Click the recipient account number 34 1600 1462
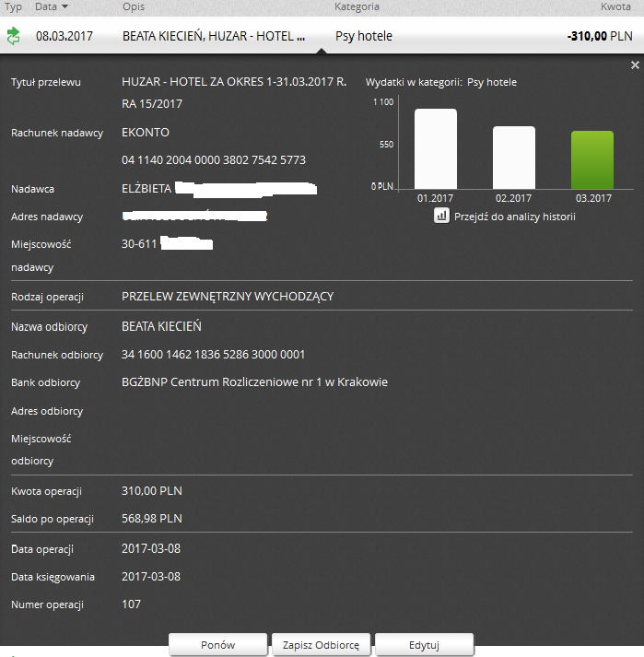The height and width of the screenshot is (657, 644). coord(213,355)
